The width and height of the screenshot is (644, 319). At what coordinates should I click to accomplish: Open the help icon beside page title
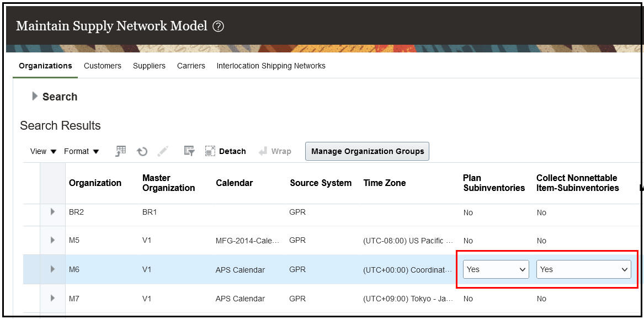[219, 26]
